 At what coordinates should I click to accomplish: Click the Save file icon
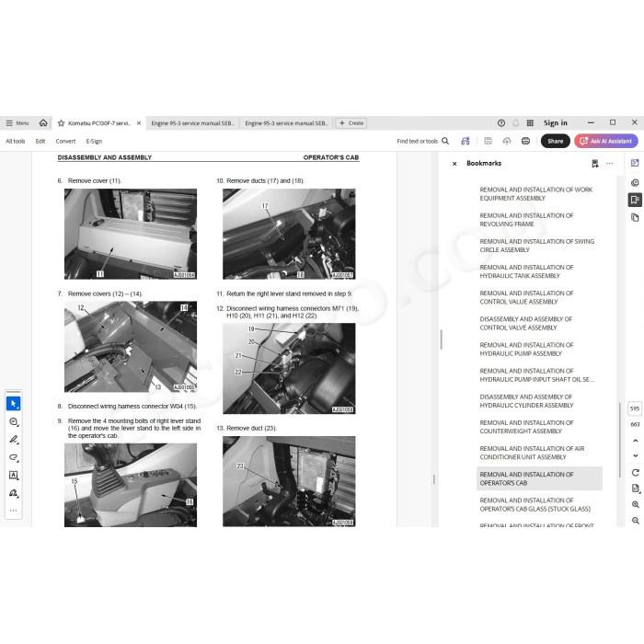tap(488, 141)
